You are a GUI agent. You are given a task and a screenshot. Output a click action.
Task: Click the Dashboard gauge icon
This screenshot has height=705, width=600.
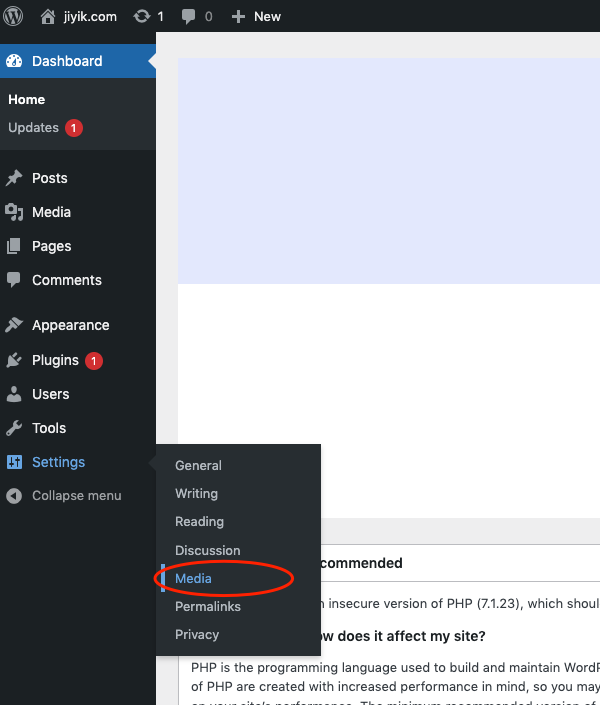pos(14,61)
